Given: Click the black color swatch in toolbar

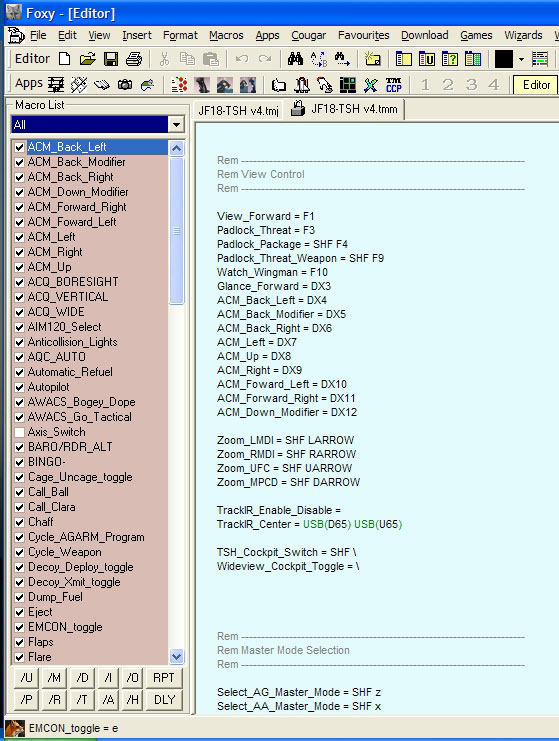Looking at the screenshot, I should pos(504,60).
